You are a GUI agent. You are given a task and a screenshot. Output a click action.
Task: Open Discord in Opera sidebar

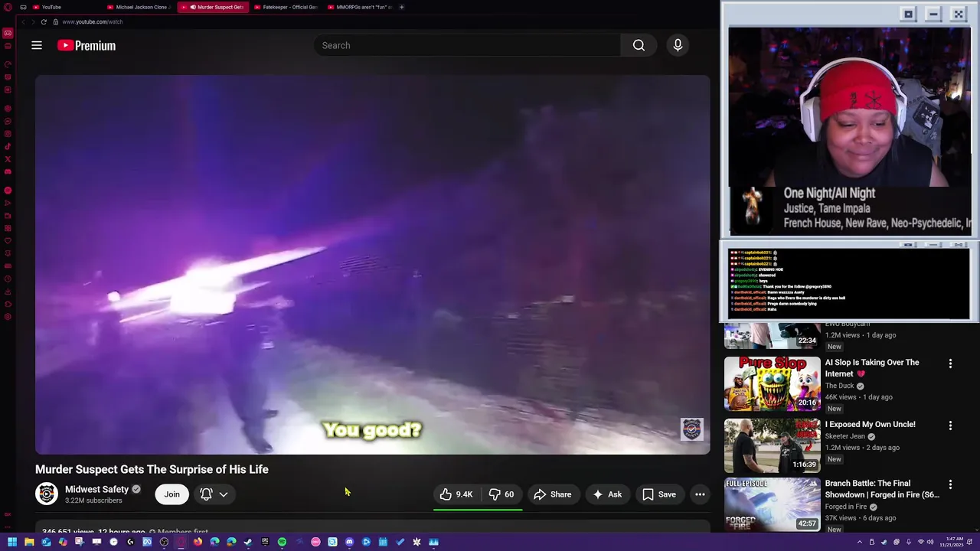click(8, 171)
